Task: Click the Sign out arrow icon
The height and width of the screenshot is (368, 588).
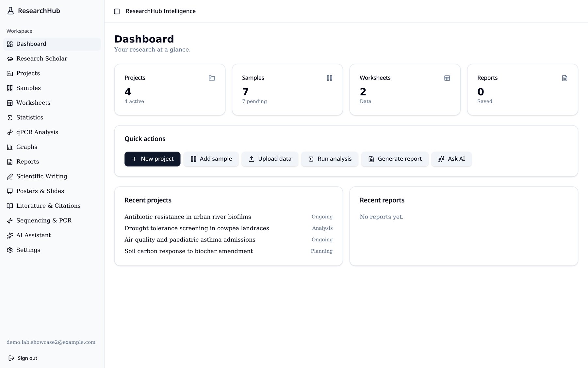Action: coord(11,358)
